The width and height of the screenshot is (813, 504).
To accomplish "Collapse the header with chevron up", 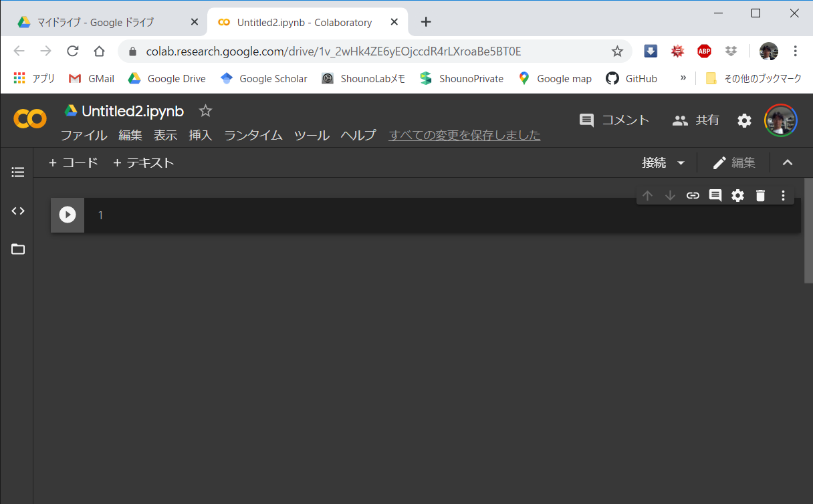I will coord(788,162).
